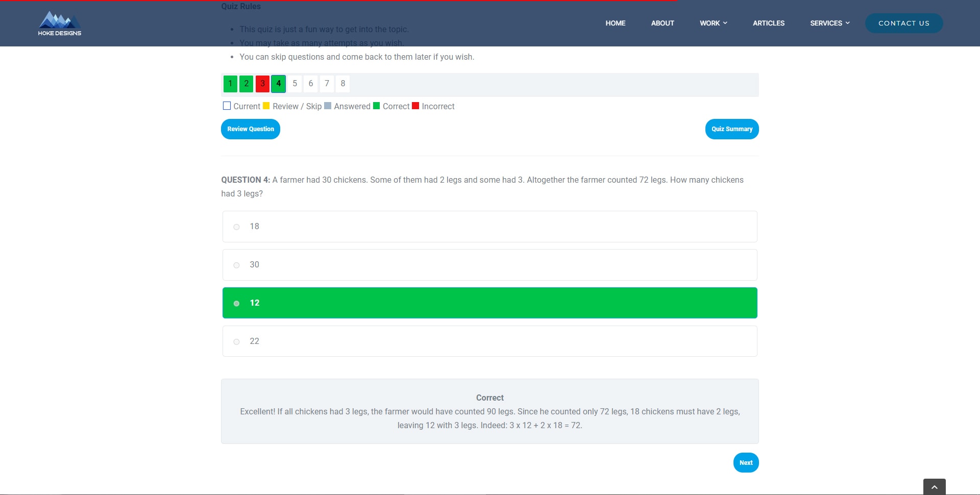
Task: Go to the Articles page
Action: pyautogui.click(x=768, y=23)
